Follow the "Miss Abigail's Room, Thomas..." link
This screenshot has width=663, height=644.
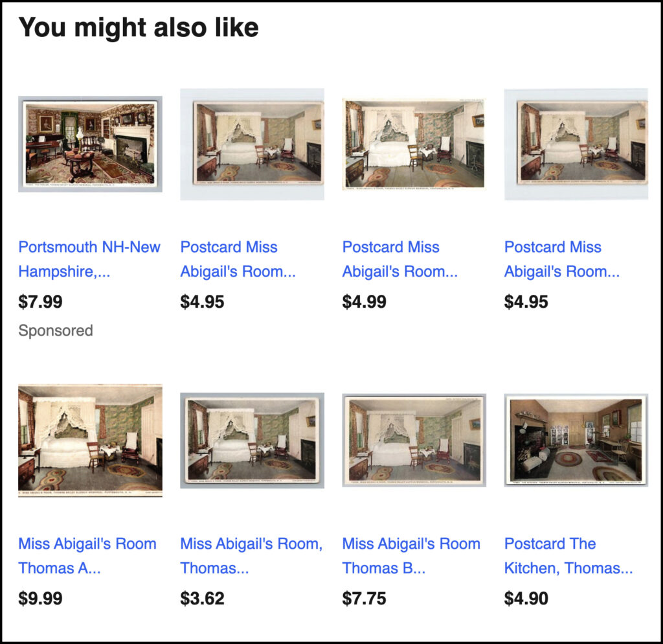point(251,556)
